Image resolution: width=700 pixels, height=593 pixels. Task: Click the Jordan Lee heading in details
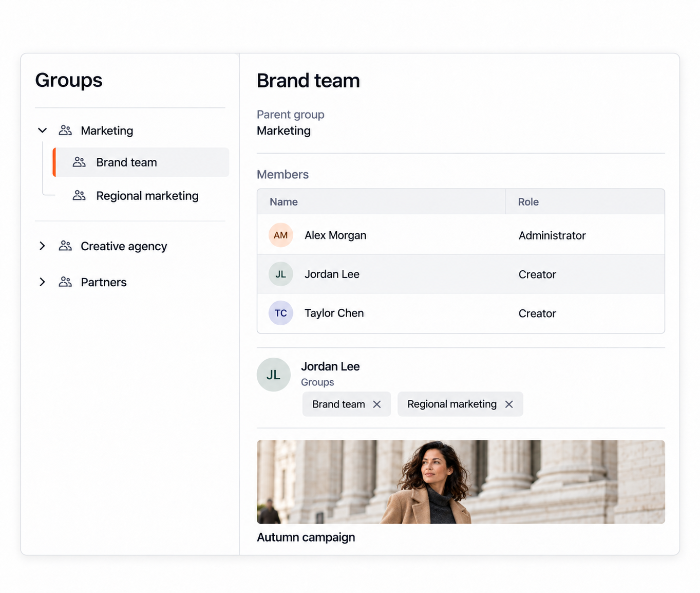point(330,366)
